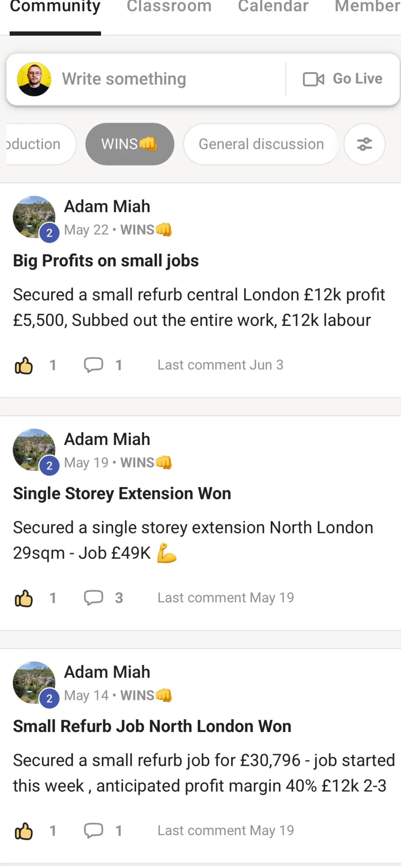Open Adam Miah's avatar on May 22 post
This screenshot has height=868, width=401.
tap(34, 217)
